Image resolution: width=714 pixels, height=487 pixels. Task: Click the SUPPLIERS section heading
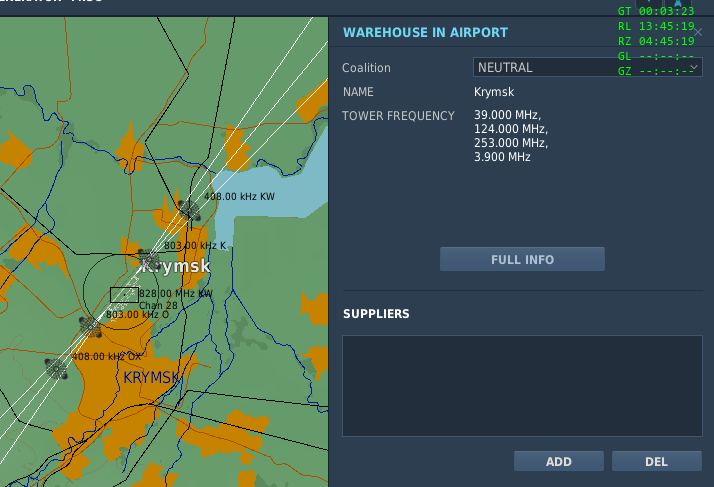click(x=376, y=314)
